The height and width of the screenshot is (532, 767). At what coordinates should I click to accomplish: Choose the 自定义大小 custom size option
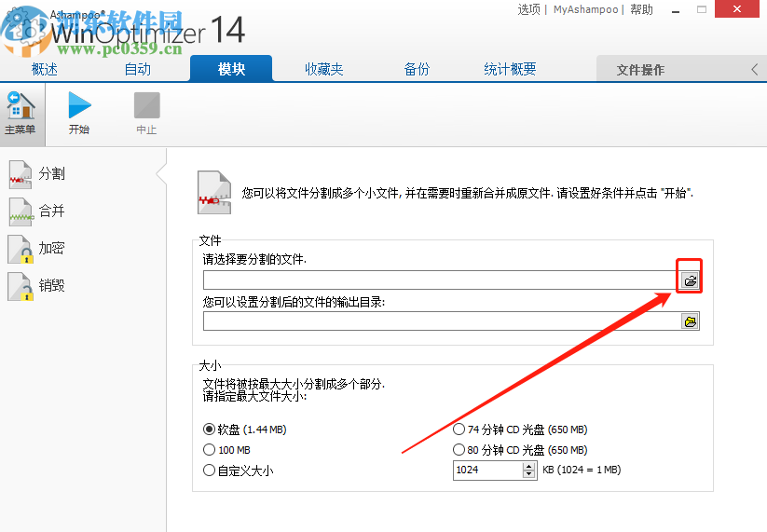click(239, 471)
